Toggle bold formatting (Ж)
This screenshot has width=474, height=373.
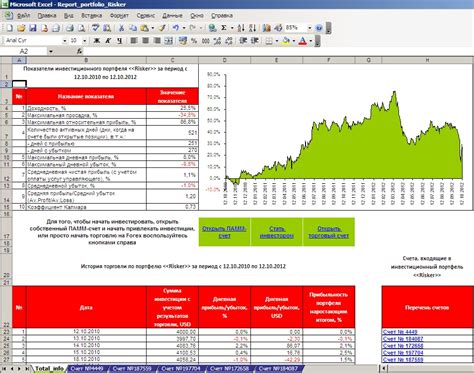97,41
